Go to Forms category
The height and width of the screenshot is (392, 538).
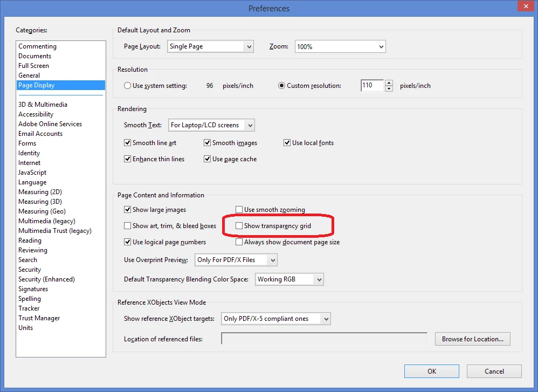point(27,143)
